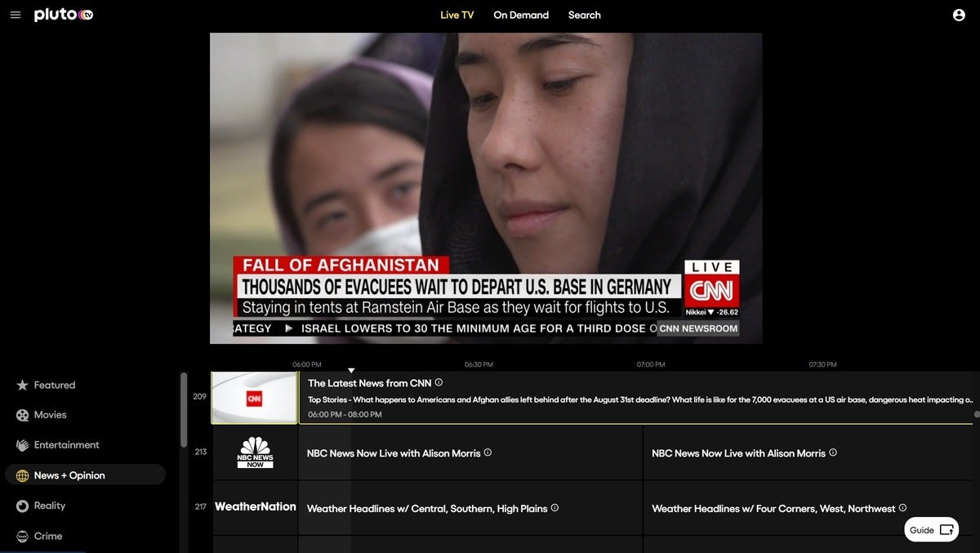The width and height of the screenshot is (980, 553).
Task: Click the WeatherNation channel logo
Action: pyautogui.click(x=256, y=506)
